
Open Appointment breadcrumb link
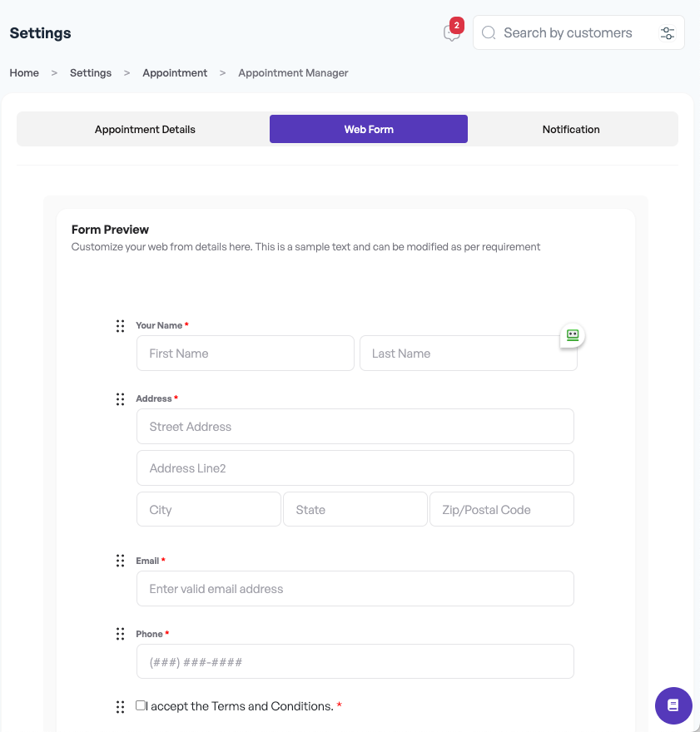pyautogui.click(x=175, y=73)
